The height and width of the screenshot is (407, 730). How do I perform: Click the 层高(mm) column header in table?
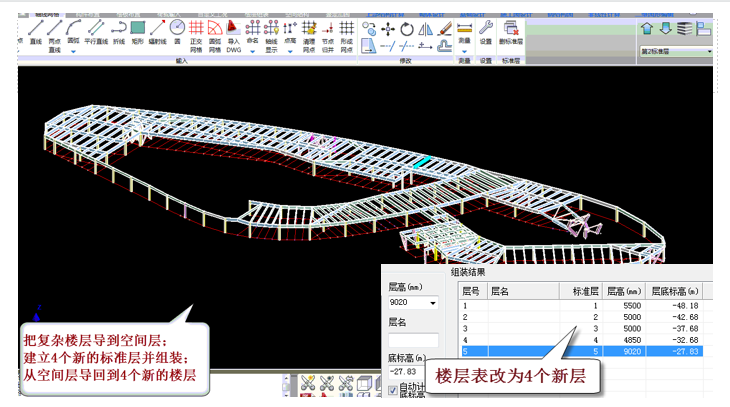624,292
